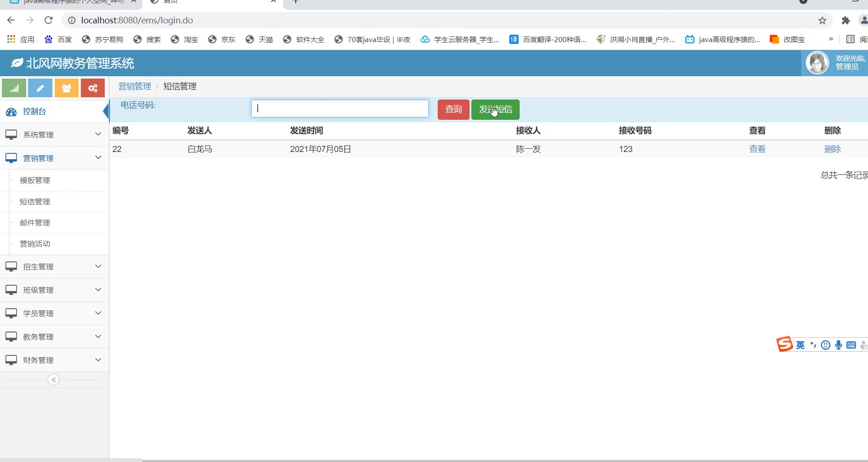Click the green signal-bars shortcut button

(x=14, y=88)
